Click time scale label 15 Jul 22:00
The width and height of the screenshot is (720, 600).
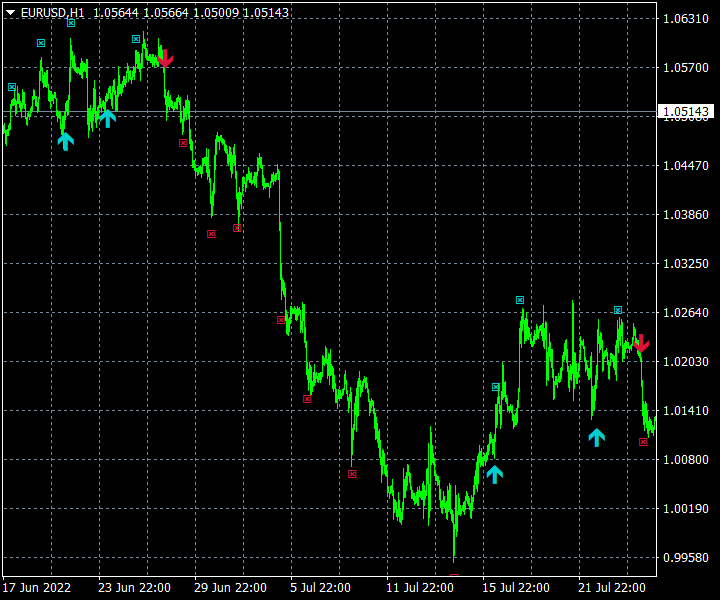(x=516, y=588)
